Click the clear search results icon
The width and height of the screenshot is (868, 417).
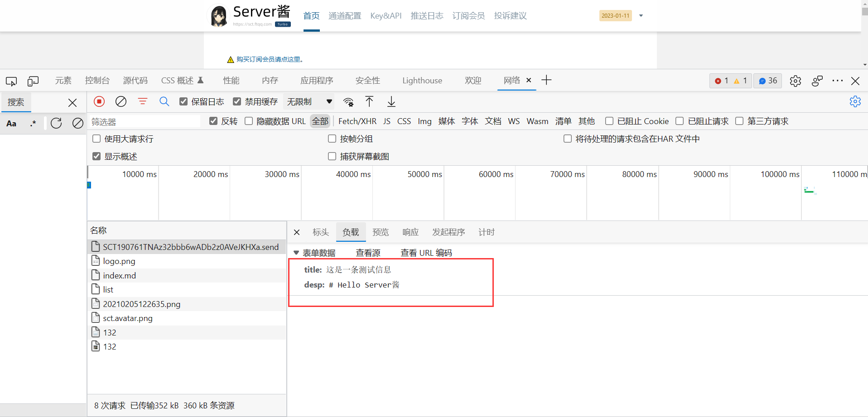point(78,123)
